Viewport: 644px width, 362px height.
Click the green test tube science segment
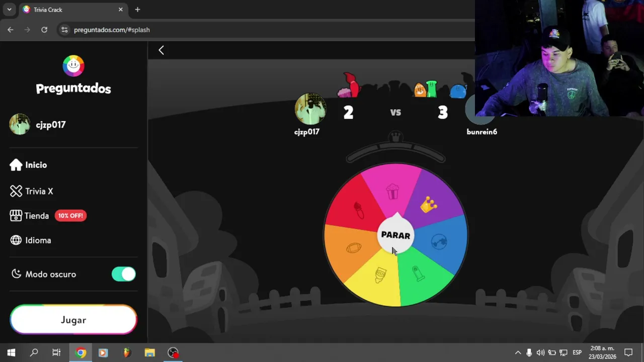point(419,274)
